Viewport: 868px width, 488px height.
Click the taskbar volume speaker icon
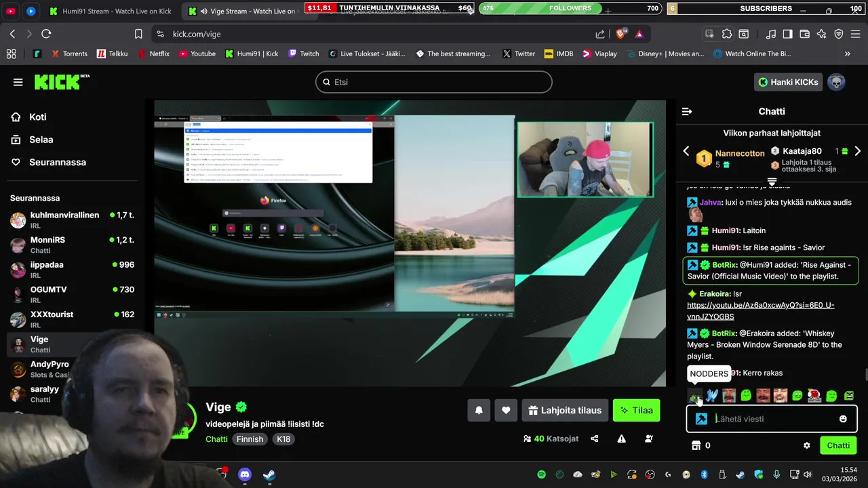coord(807,474)
